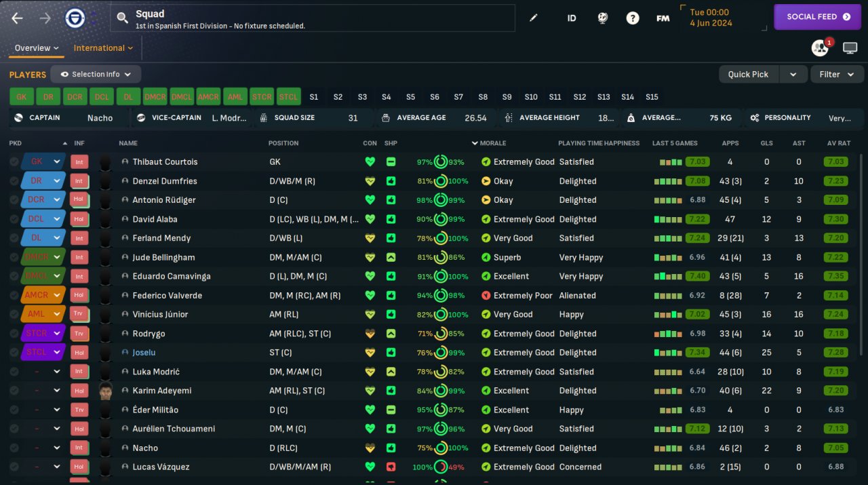868x485 pixels.
Task: Toggle pick checkbox for Lucas Vázquez
Action: coord(14,467)
